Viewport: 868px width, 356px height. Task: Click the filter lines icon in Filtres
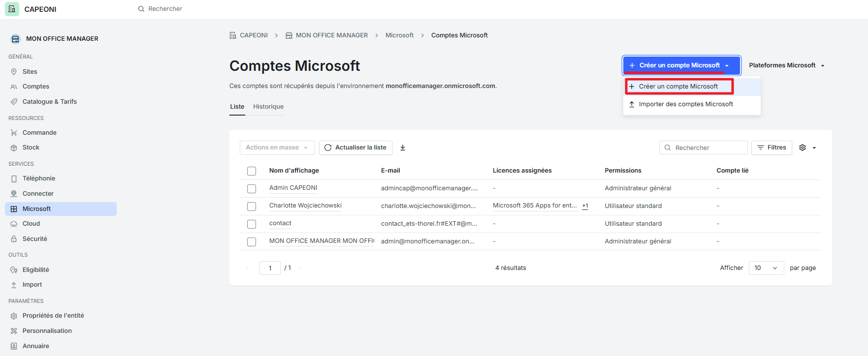(x=761, y=148)
